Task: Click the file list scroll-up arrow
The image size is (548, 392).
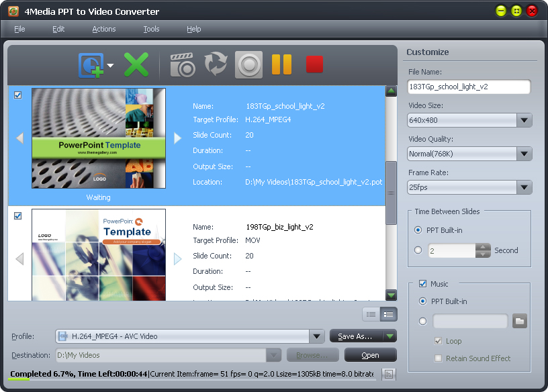Action: [391, 91]
